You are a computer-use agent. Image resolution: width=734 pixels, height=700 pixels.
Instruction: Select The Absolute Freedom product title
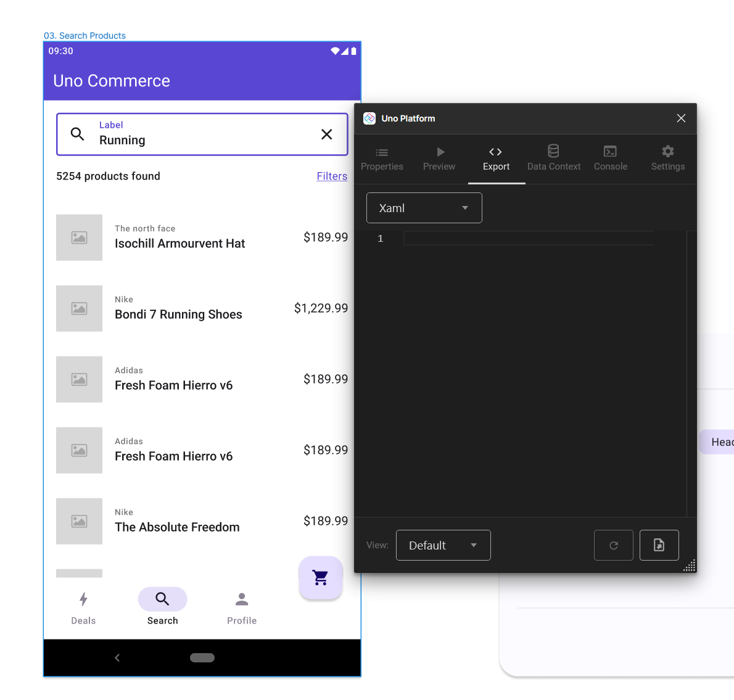[x=177, y=527]
